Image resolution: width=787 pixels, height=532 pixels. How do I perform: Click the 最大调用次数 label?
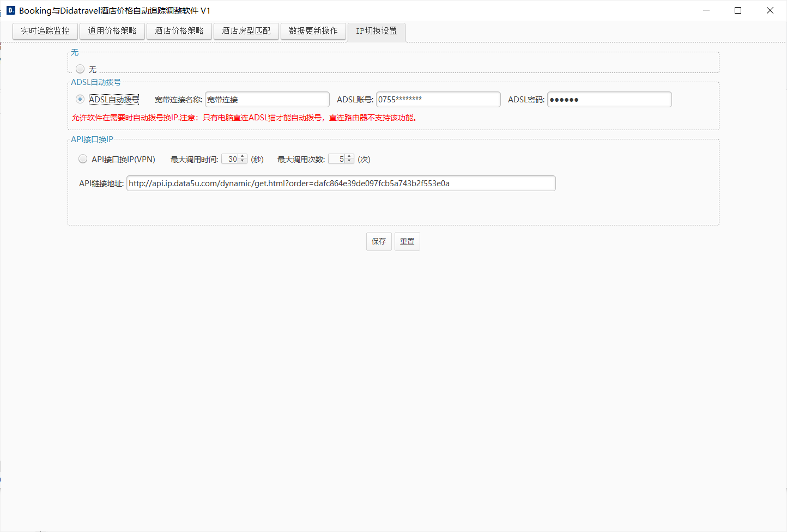click(301, 160)
